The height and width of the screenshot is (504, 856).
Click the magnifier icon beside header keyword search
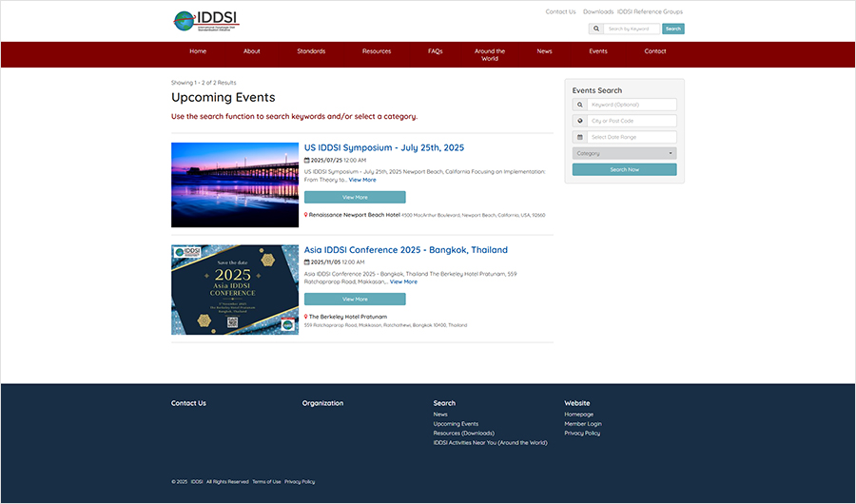[596, 29]
